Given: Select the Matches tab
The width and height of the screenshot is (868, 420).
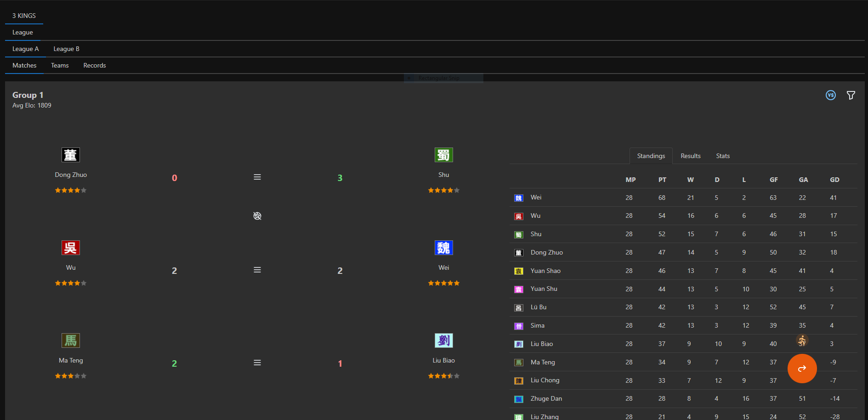Looking at the screenshot, I should pyautogui.click(x=24, y=65).
